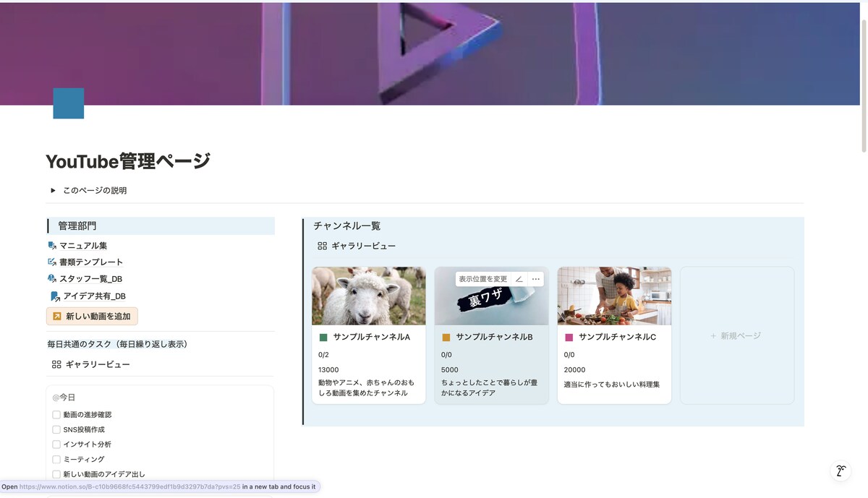Viewport: 868px width, 498px height.
Task: Click the ちょっとしたことで暮らしが豊かになるアイデア description
Action: (x=490, y=388)
